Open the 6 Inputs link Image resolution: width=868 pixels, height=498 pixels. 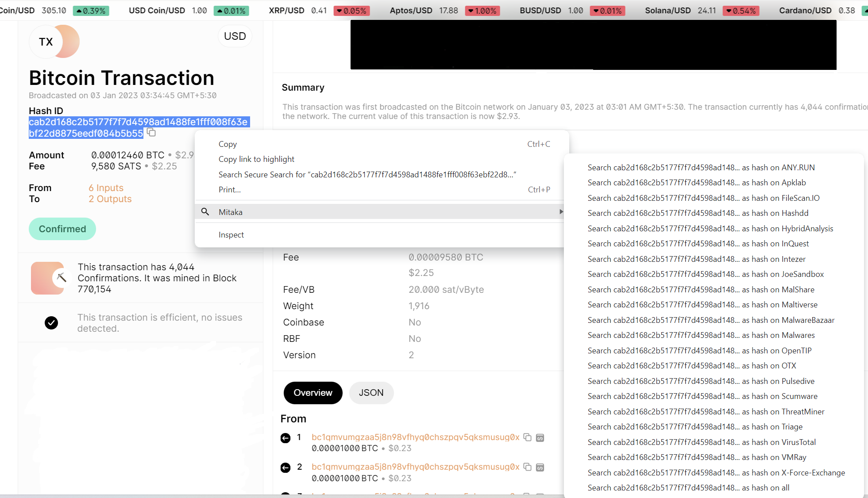tap(106, 188)
